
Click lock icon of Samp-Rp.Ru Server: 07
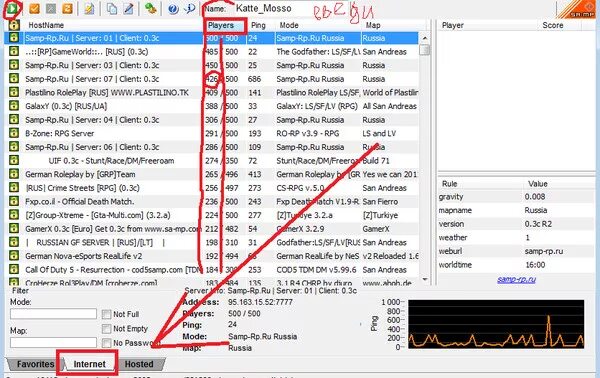coord(14,79)
